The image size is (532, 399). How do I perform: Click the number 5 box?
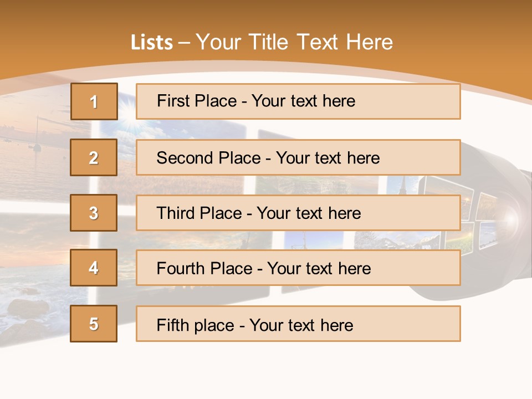(94, 324)
